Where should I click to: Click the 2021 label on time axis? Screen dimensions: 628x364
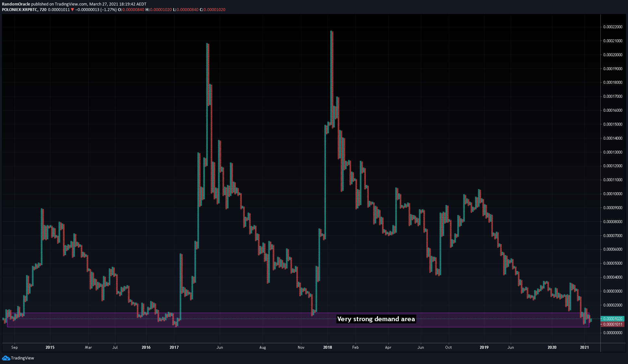[584, 347]
